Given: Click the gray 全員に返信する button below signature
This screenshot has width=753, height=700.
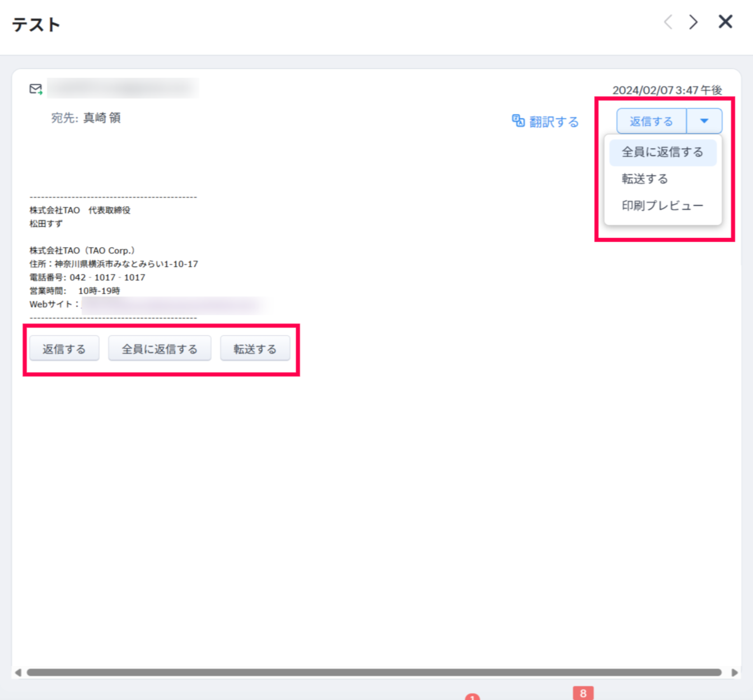Looking at the screenshot, I should [x=160, y=349].
